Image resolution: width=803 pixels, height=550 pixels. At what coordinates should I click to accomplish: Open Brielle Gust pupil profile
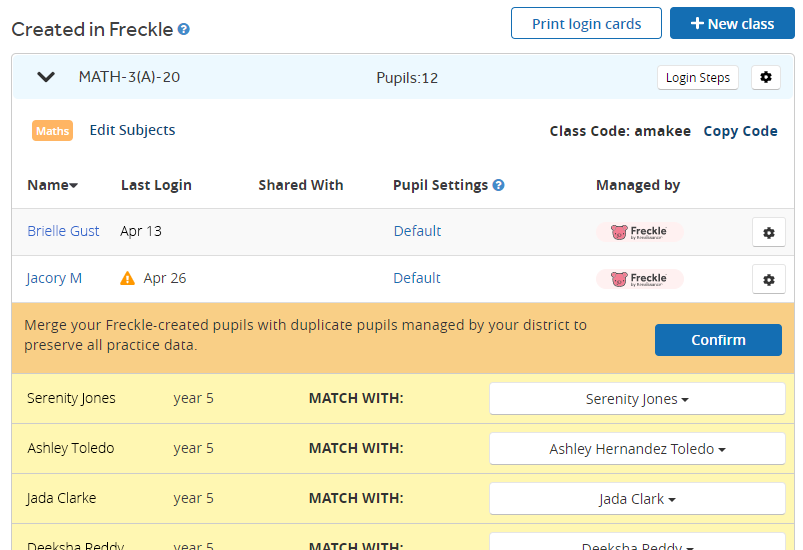(x=63, y=231)
